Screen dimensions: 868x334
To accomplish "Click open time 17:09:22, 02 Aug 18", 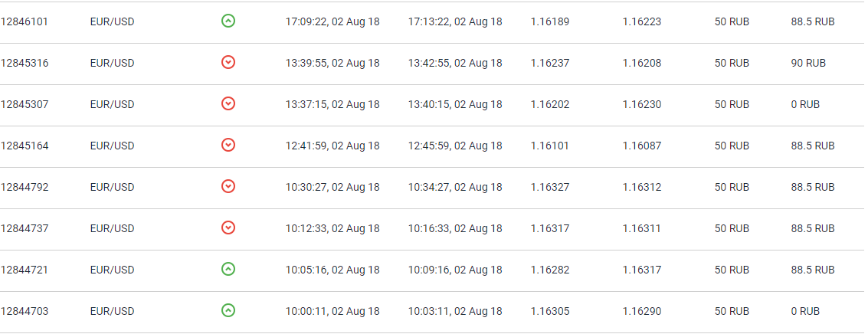I will 332,22.
